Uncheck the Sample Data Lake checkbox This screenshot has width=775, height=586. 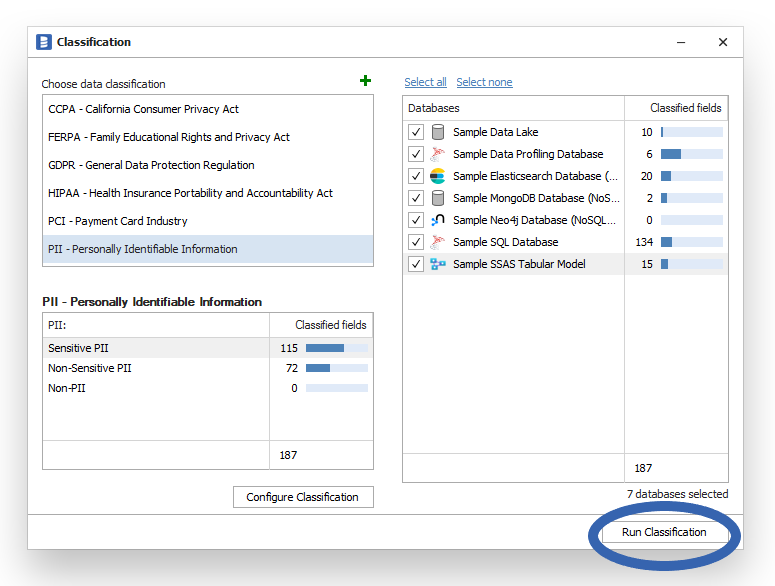416,132
